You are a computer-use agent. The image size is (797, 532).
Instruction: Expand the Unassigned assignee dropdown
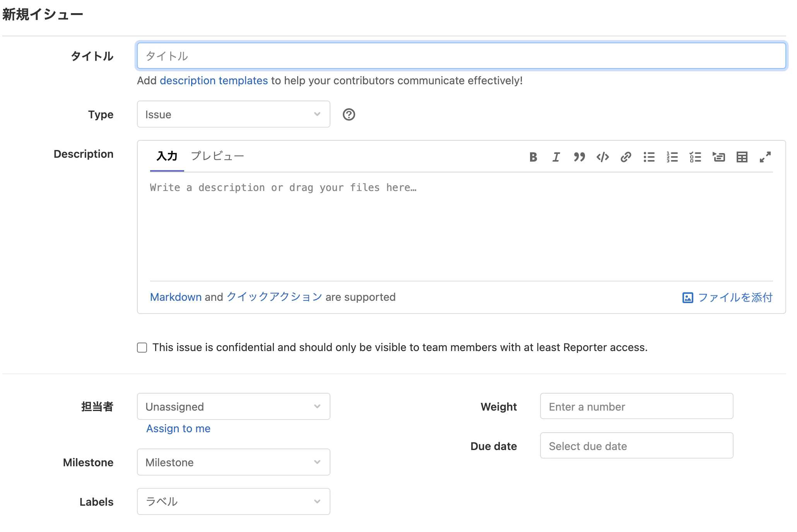(x=233, y=406)
